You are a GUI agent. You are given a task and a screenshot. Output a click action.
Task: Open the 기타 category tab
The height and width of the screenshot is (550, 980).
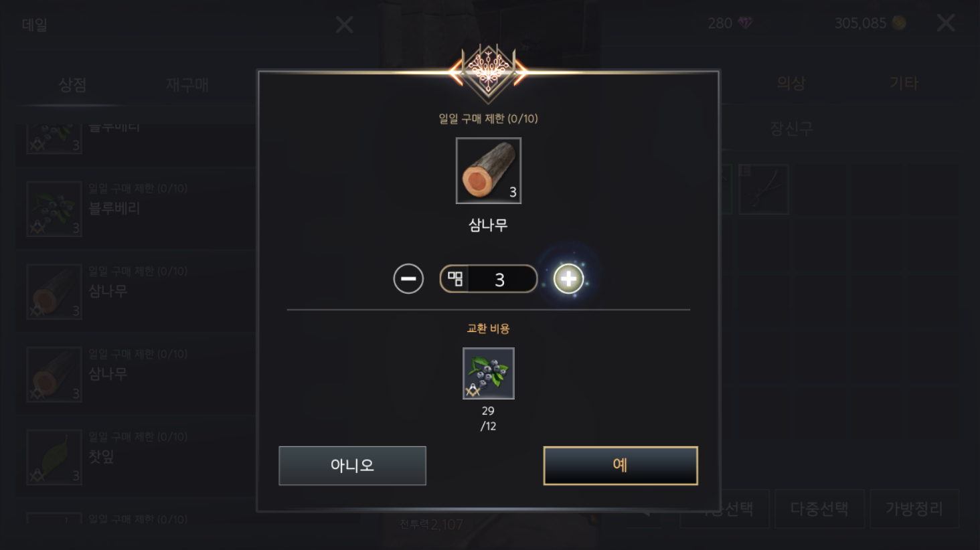904,84
